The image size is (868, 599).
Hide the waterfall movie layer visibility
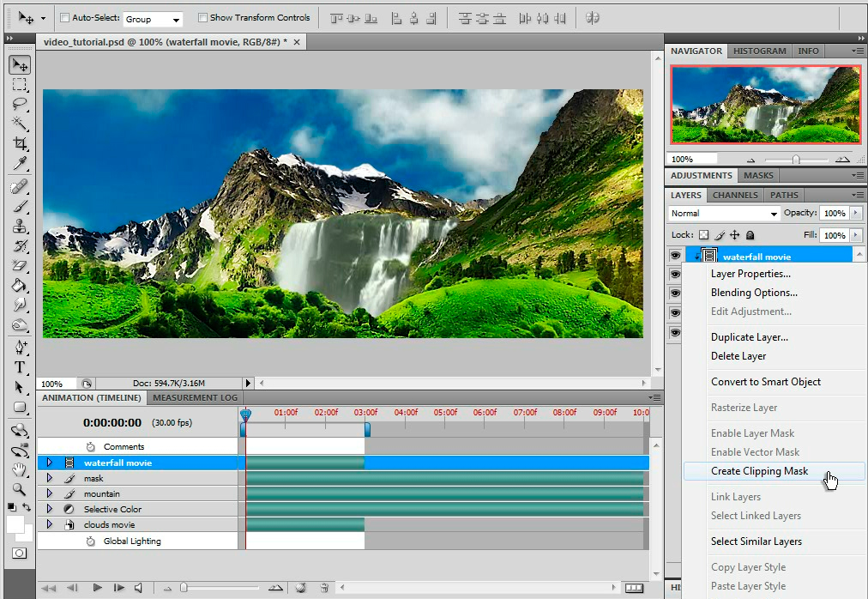(x=675, y=256)
